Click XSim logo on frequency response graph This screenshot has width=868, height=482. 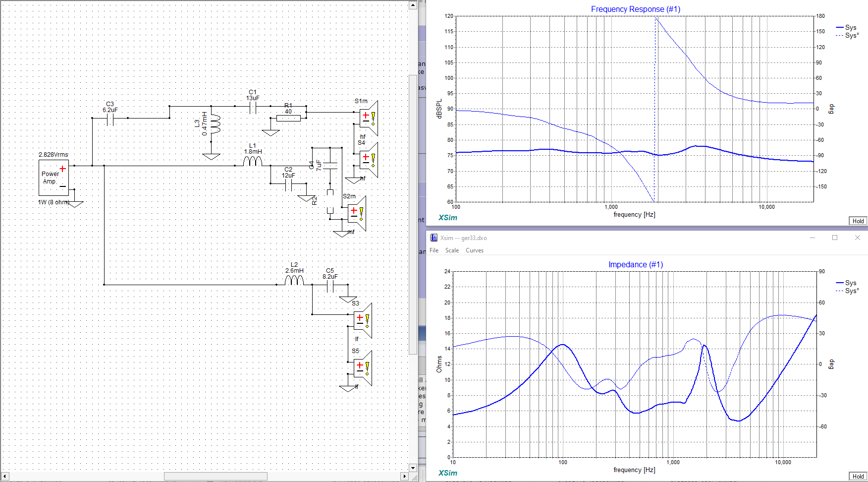point(448,218)
